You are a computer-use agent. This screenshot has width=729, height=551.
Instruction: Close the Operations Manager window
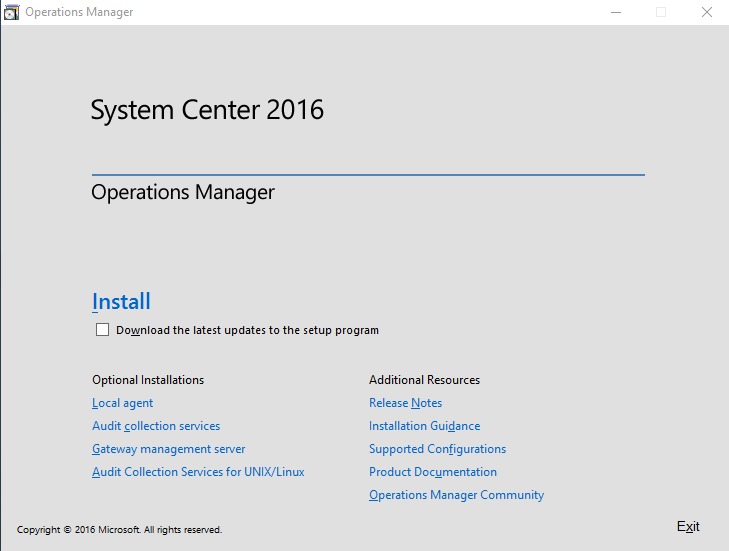pos(707,12)
